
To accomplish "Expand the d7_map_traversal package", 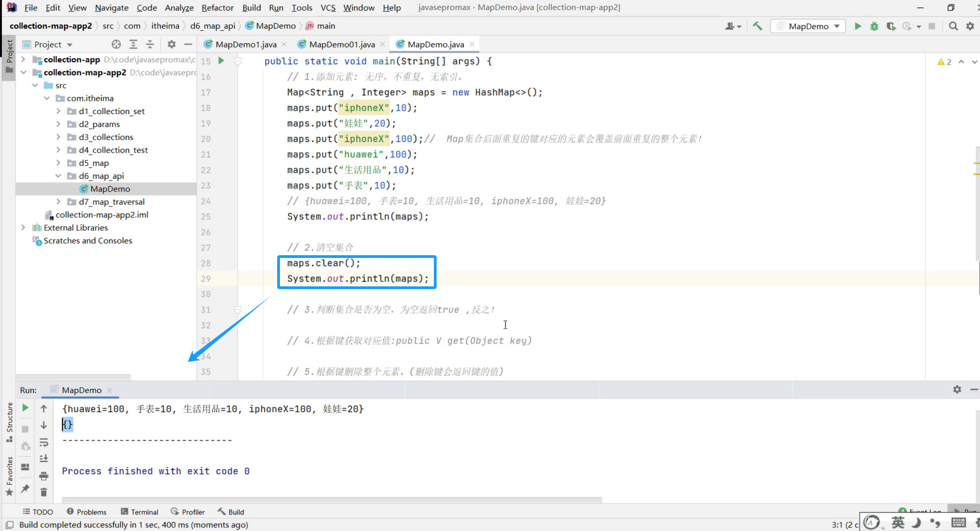I will coord(58,202).
